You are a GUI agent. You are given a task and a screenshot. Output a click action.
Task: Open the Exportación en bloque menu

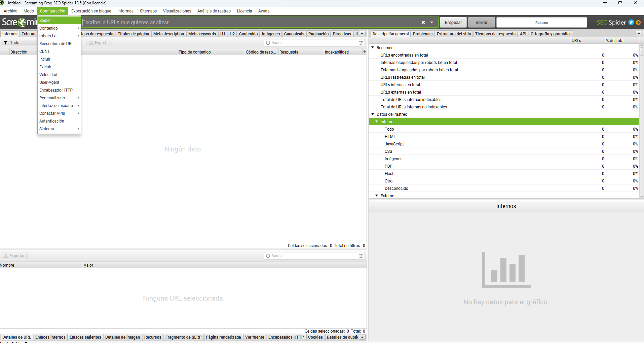91,11
